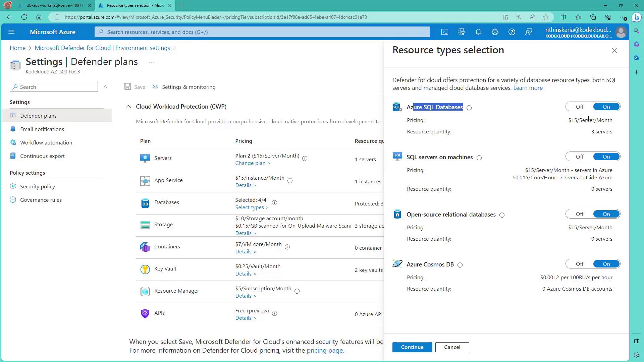Open Azure Cloud Shell icon
644x362 pixels.
(x=444, y=32)
